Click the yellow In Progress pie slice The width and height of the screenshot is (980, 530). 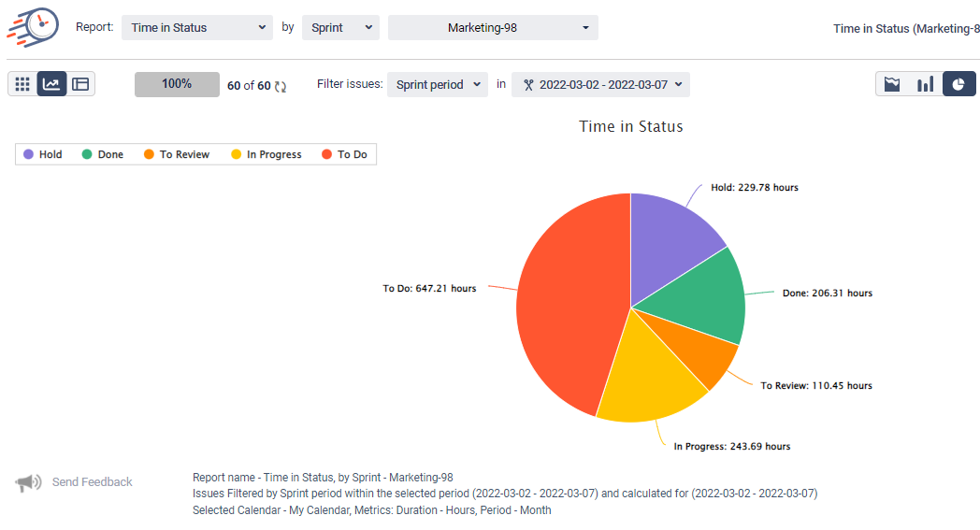[648, 375]
